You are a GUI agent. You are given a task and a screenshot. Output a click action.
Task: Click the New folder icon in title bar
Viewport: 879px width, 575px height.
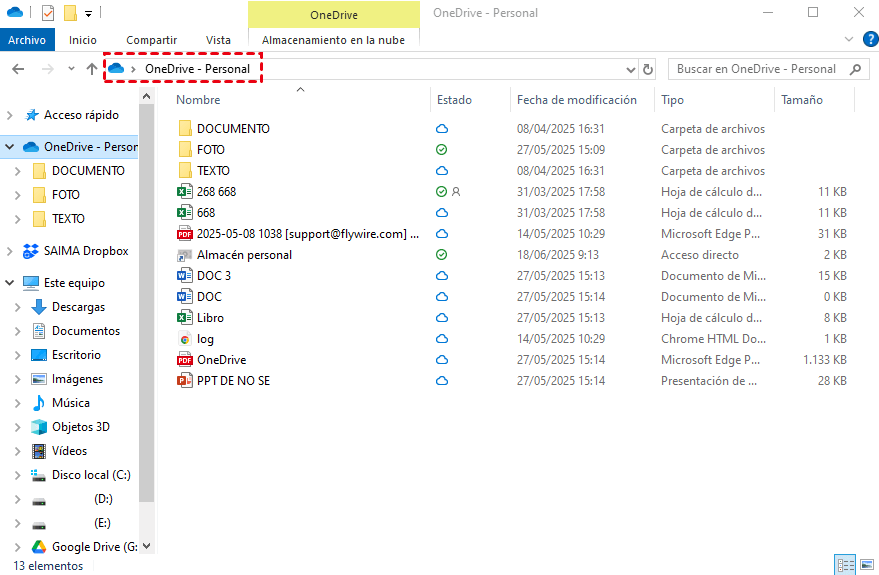70,13
